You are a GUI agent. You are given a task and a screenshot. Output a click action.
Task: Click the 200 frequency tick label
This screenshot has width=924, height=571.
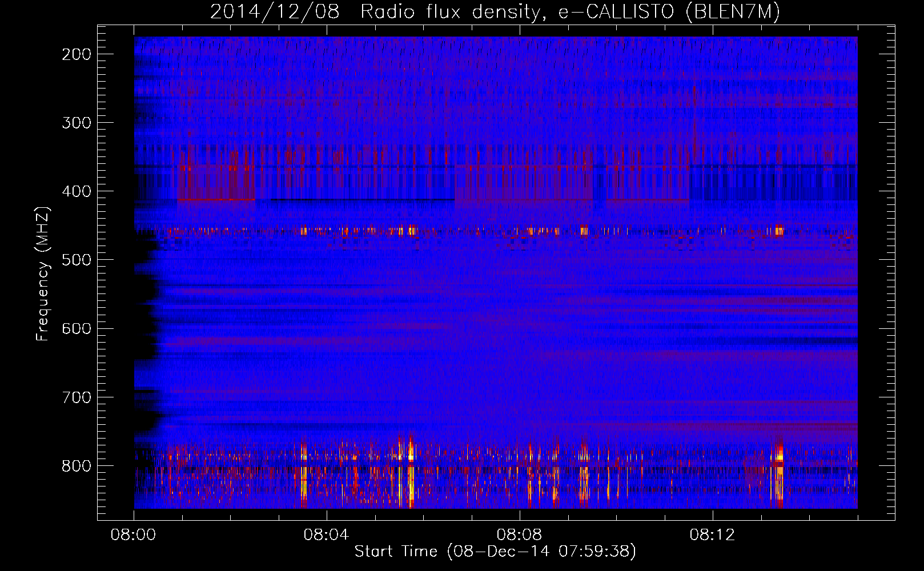[x=77, y=54]
